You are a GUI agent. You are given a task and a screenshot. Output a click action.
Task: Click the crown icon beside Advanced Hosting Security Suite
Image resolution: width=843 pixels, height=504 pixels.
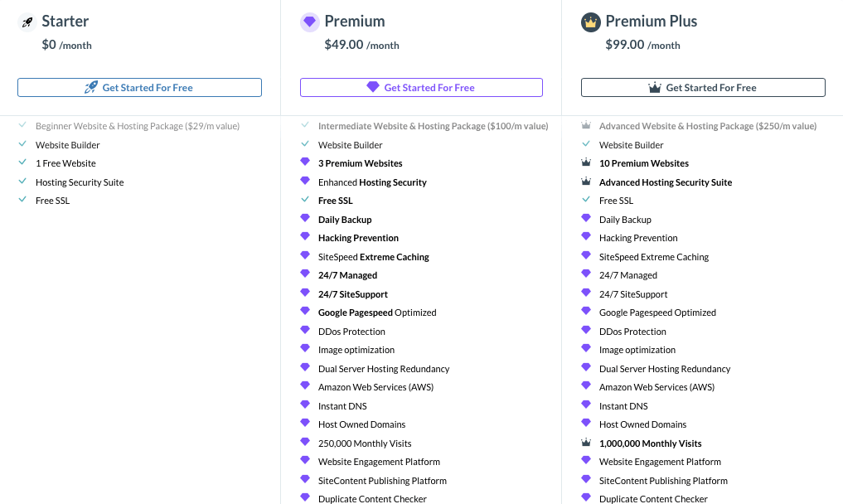click(x=586, y=182)
